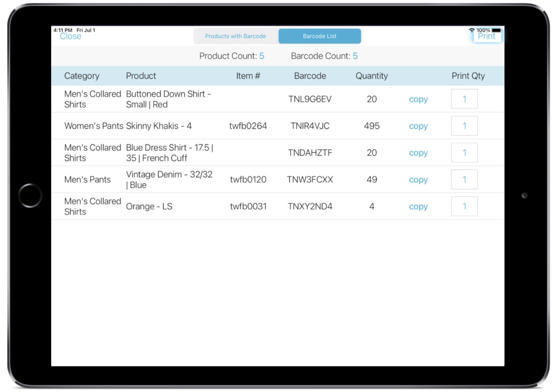Image resolution: width=552 pixels, height=392 pixels.
Task: Click the Wi-Fi status icon
Action: [x=472, y=30]
